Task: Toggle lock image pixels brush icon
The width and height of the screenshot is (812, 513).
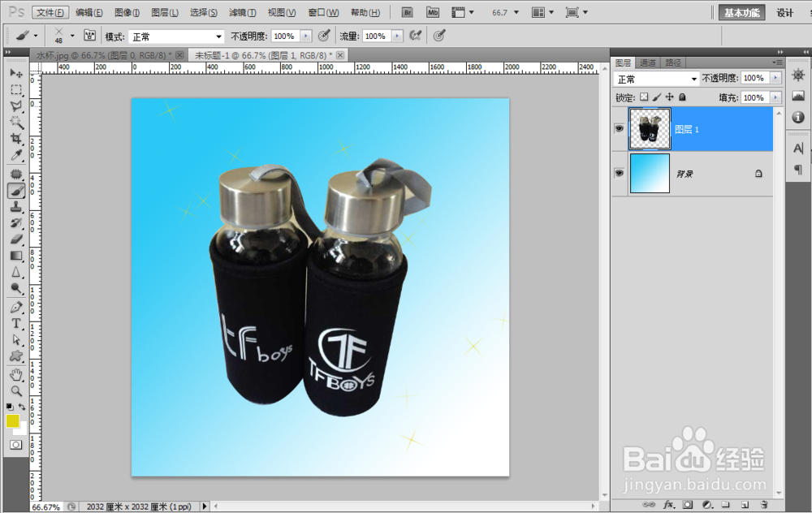Action: point(657,97)
